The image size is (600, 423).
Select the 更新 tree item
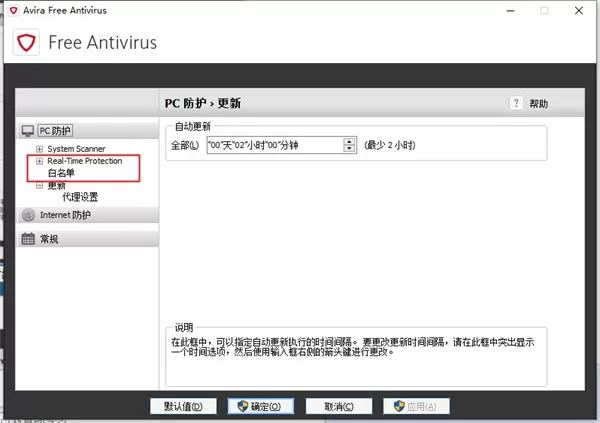(56, 186)
